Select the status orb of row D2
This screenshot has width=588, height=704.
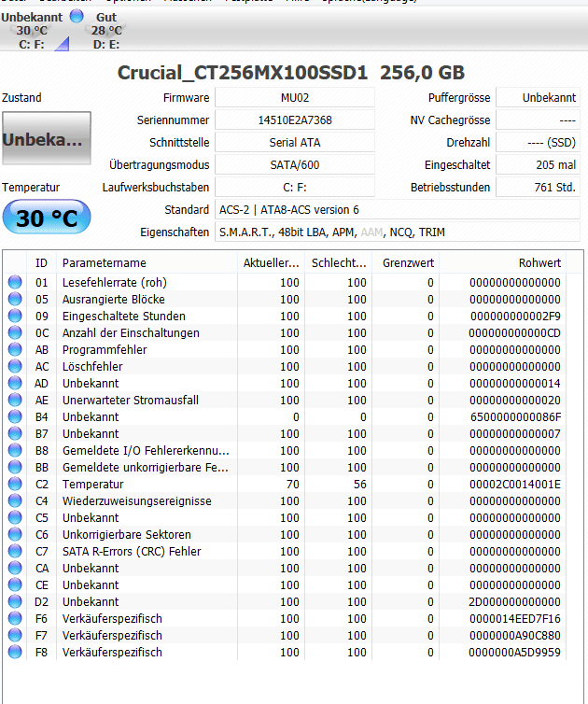(x=15, y=601)
